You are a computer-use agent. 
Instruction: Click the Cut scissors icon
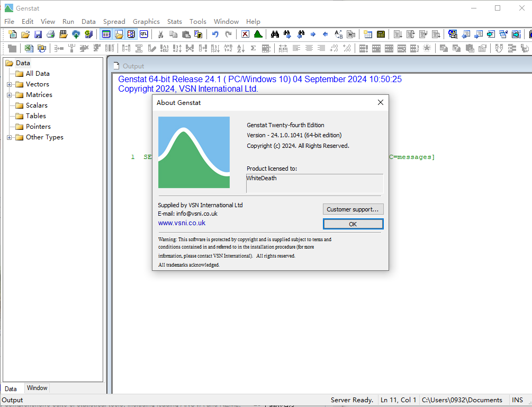pos(160,34)
